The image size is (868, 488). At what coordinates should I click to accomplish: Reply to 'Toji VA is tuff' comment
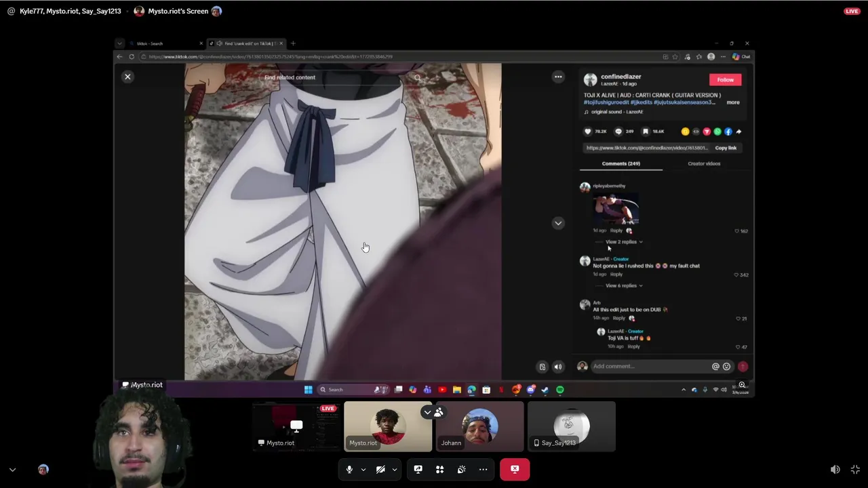tap(633, 346)
